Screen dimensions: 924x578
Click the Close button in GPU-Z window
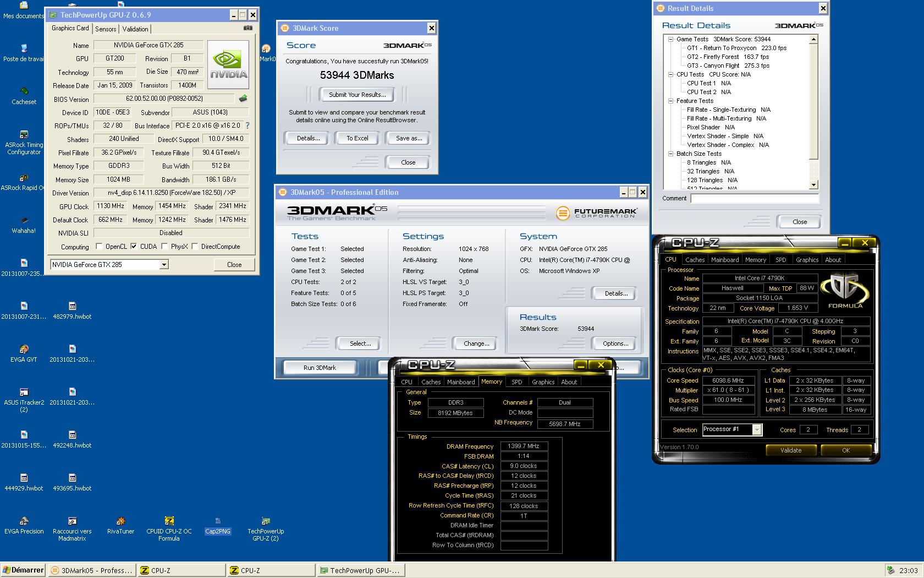(x=234, y=265)
